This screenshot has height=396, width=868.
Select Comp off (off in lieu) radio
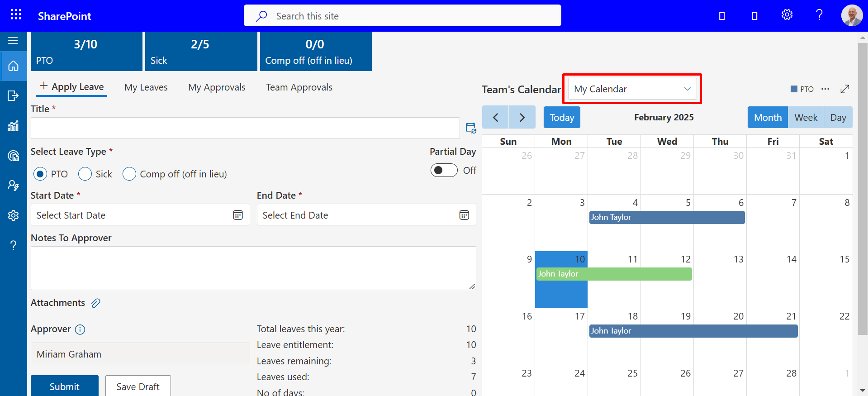click(129, 174)
